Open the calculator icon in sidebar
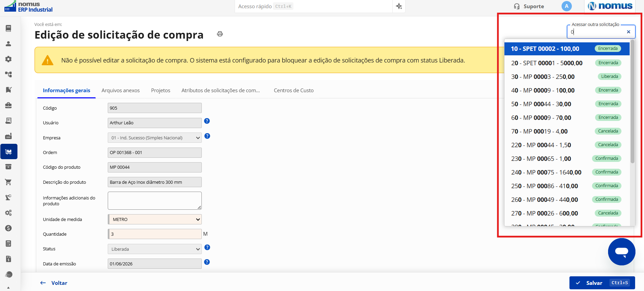Viewport: 644px width, 291px height. click(9, 244)
